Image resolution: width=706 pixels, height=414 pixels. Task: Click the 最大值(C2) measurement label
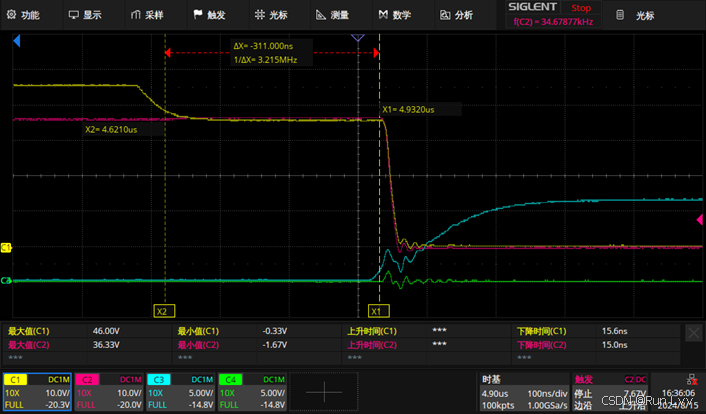point(29,345)
